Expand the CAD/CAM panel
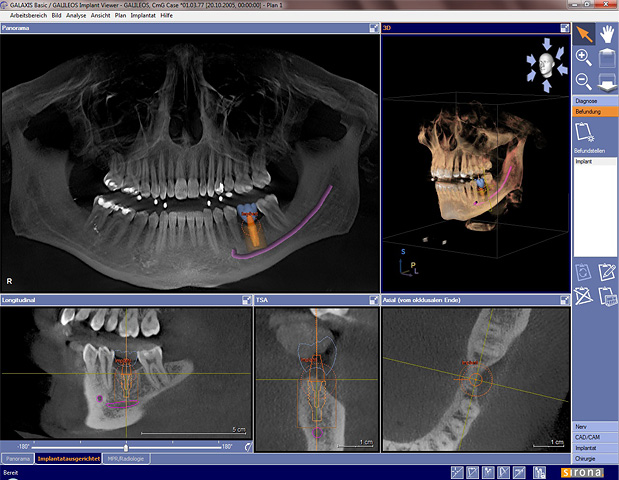 pyautogui.click(x=595, y=437)
